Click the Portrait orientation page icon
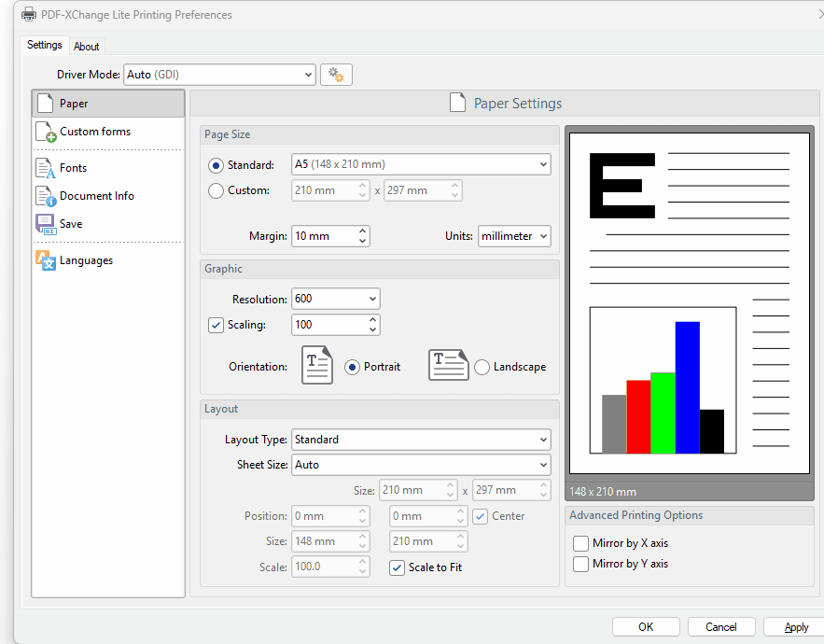 (x=317, y=365)
